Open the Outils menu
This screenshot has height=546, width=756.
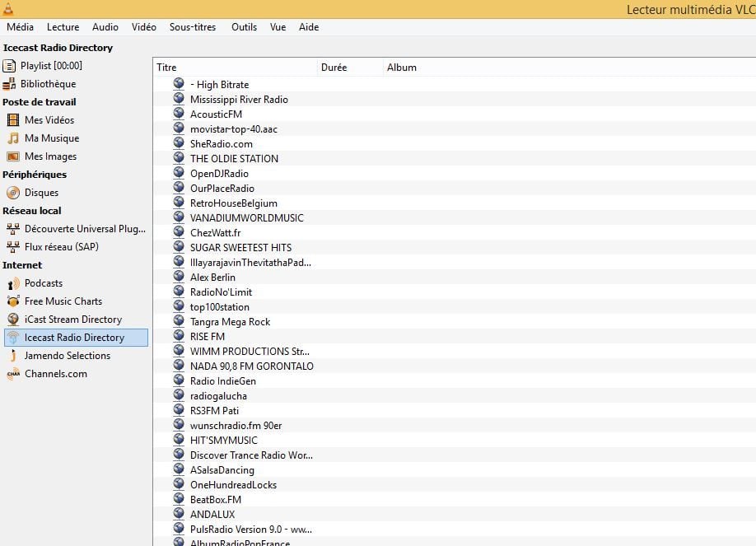[244, 27]
